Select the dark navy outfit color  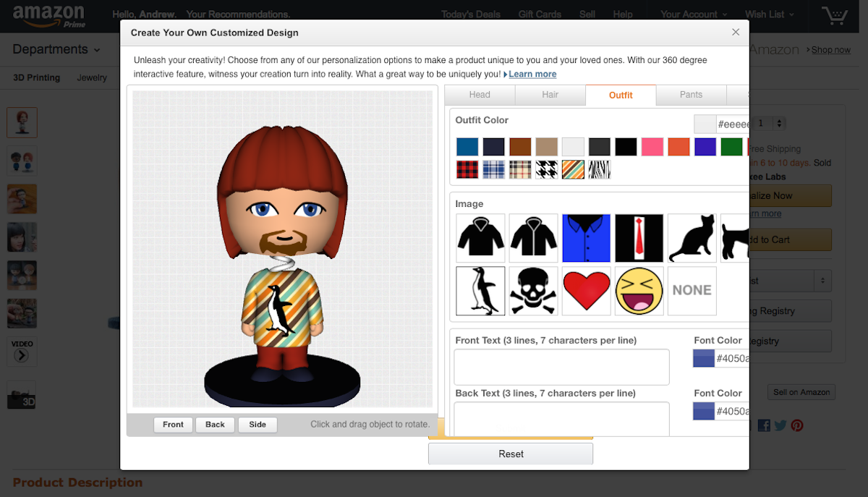coord(493,147)
